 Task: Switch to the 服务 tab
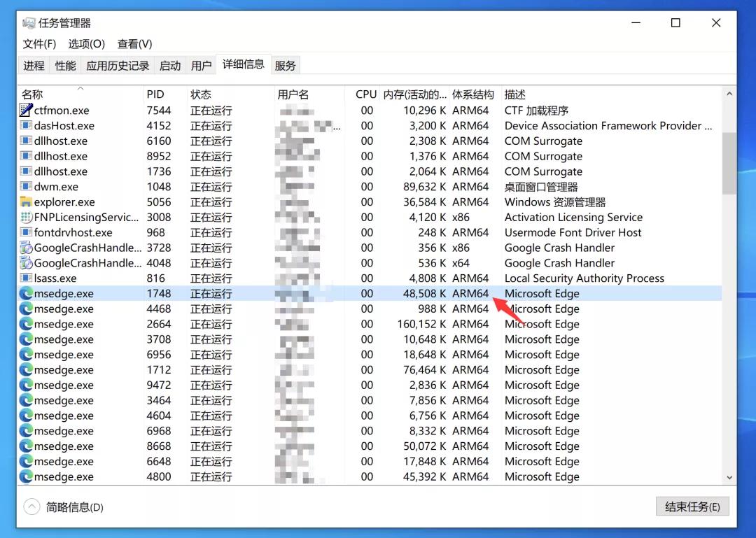click(x=284, y=65)
